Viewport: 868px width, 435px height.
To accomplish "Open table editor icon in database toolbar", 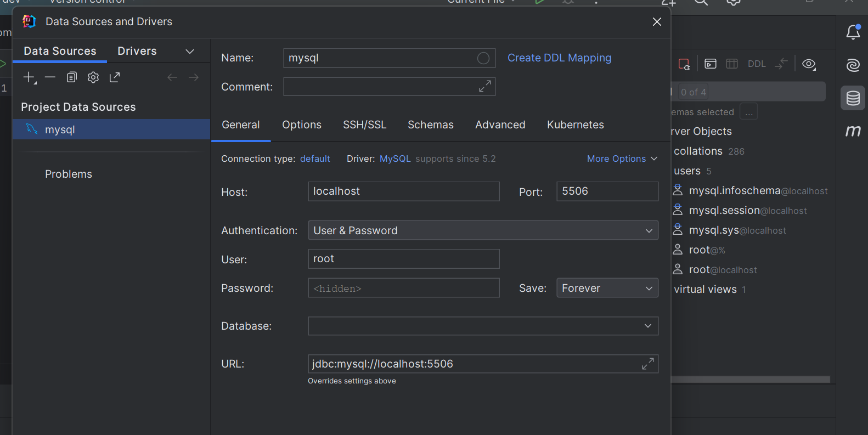I will (x=732, y=64).
